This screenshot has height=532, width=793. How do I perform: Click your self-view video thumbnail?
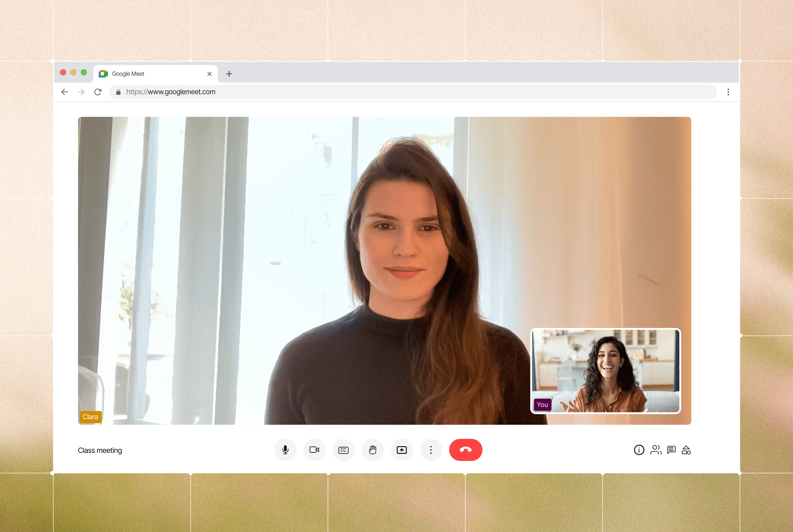(x=605, y=371)
